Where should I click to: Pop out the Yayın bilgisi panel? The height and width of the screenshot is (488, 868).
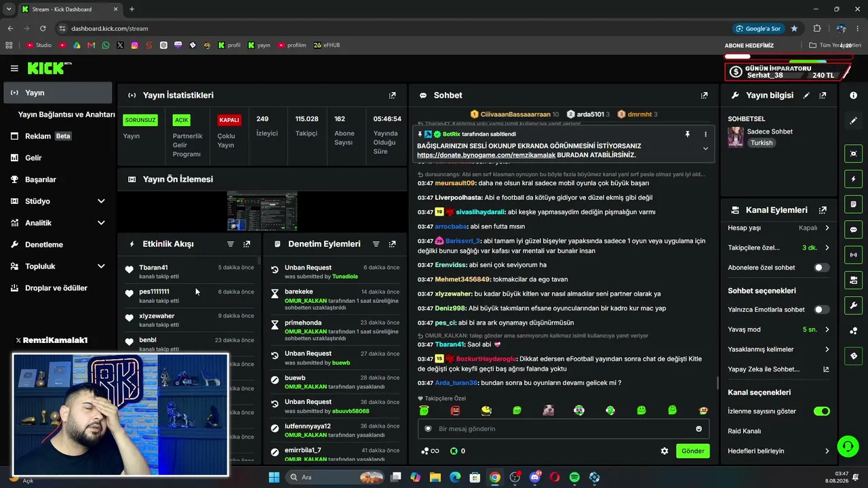pos(823,96)
